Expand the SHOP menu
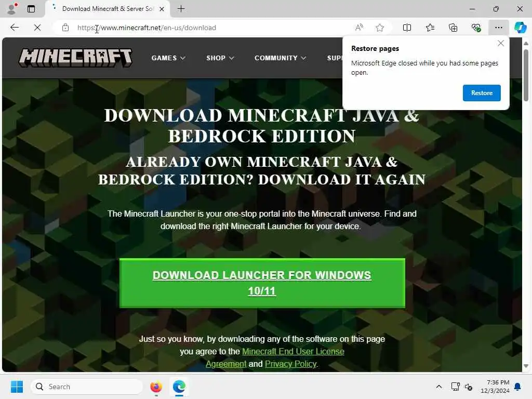The image size is (532, 399). point(220,58)
